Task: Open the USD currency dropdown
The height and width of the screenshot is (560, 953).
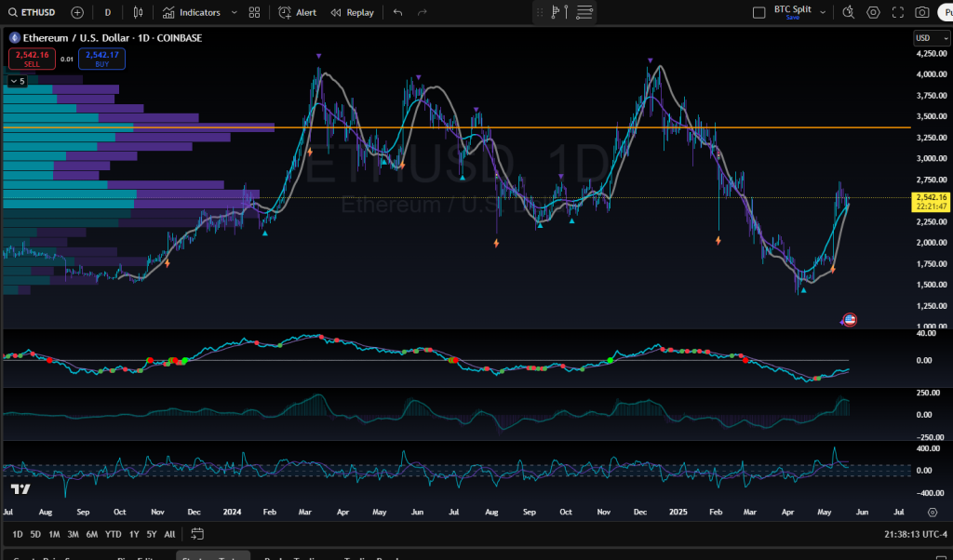Action: [931, 37]
